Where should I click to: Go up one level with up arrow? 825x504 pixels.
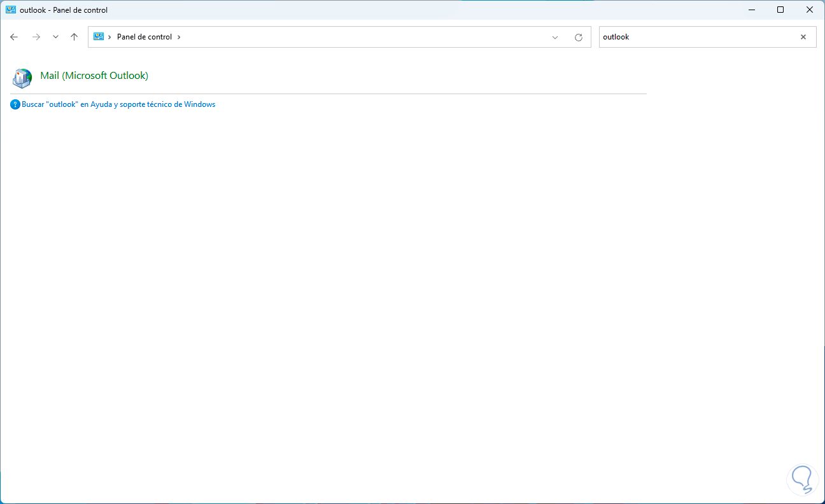74,37
